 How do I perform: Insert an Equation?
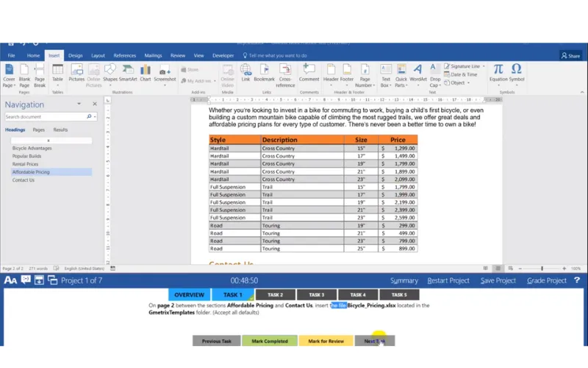(498, 74)
